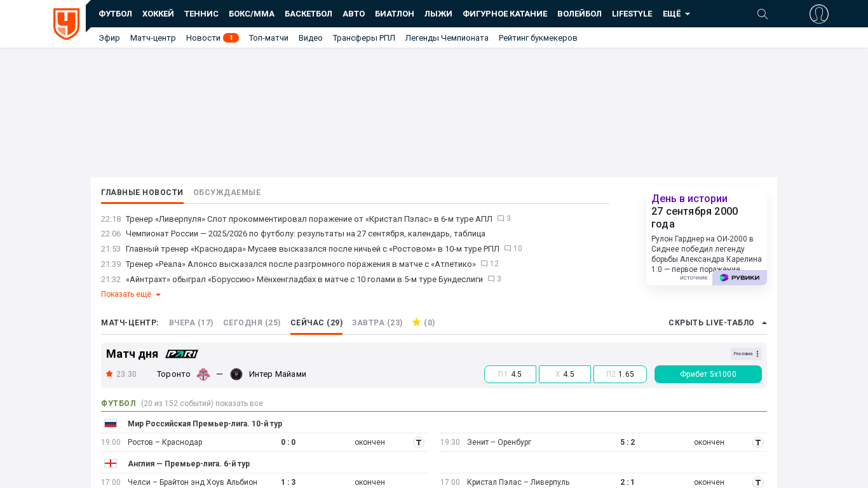Screen dimensions: 868x488
Task: Open Трансферы РПЛ page
Action: tap(364, 38)
